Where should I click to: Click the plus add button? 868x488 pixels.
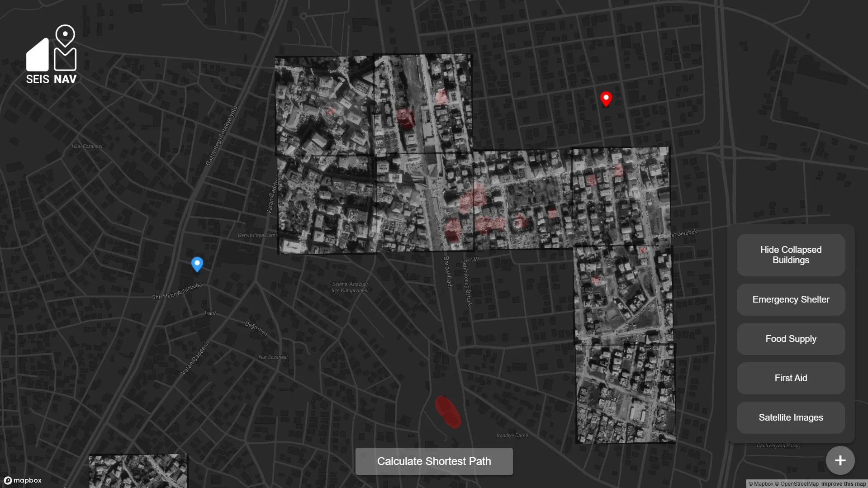(x=840, y=460)
